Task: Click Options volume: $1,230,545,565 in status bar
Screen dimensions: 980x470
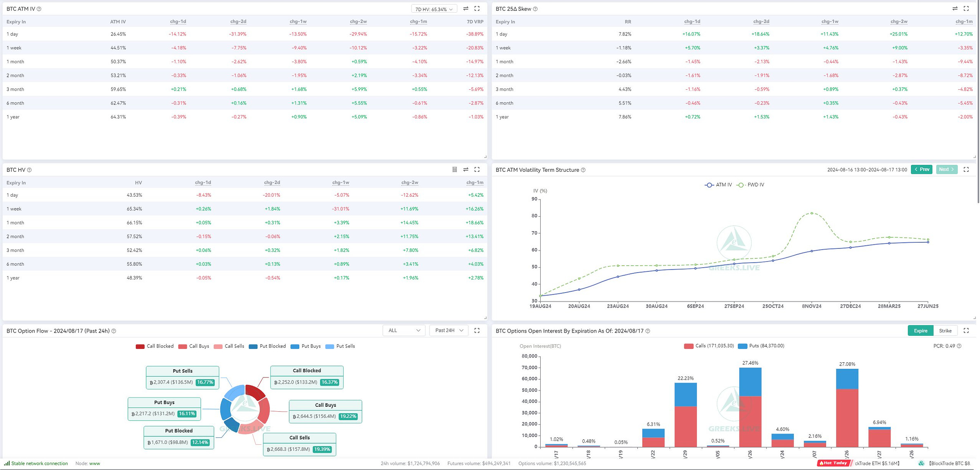Action: (552, 463)
